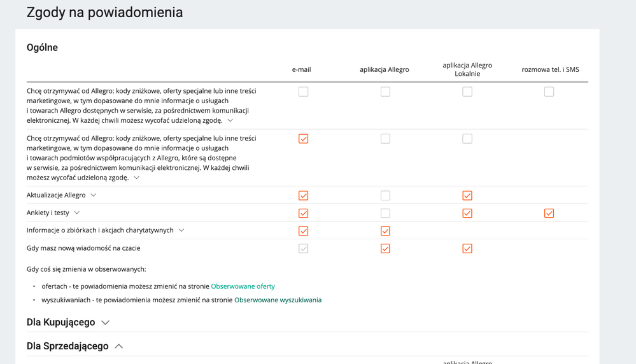Open the Obserwowane wyszukiwania link

pos(278,300)
